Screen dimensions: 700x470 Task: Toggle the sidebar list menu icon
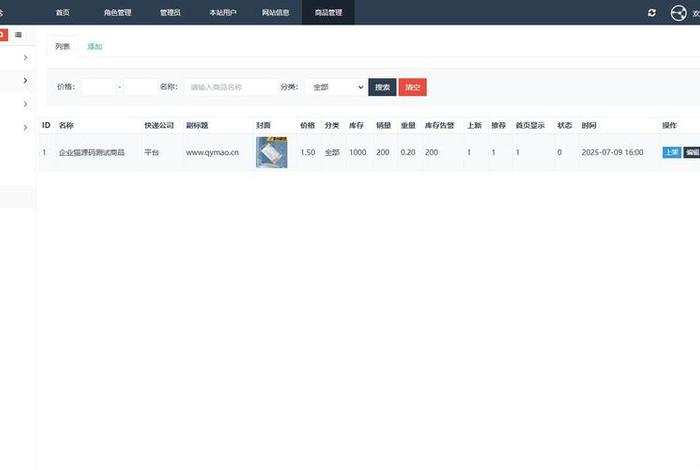pyautogui.click(x=18, y=35)
